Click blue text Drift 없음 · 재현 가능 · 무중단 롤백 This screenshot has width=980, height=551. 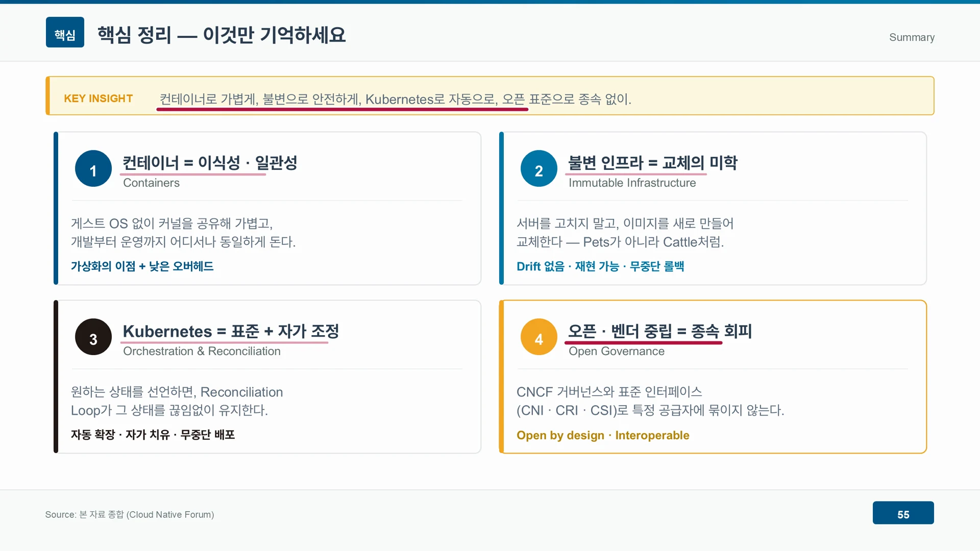coord(600,266)
